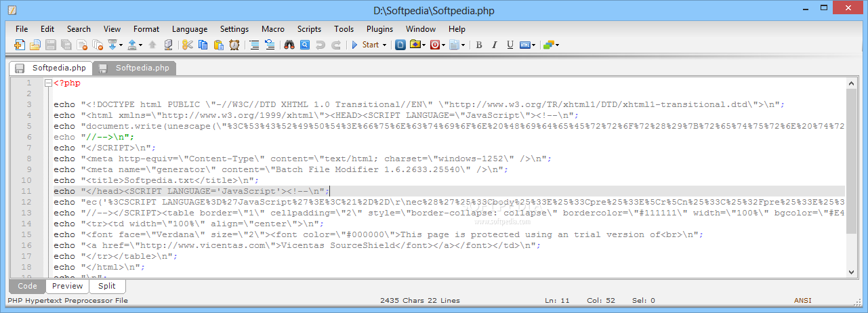Toggle Italic formatting
This screenshot has width=868, height=313.
click(495, 45)
